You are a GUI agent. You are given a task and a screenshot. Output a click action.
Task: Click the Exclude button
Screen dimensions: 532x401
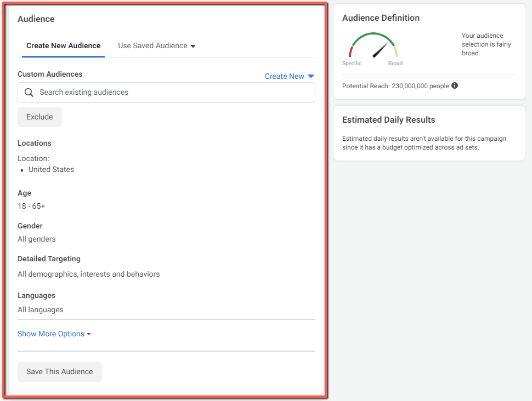tap(39, 117)
